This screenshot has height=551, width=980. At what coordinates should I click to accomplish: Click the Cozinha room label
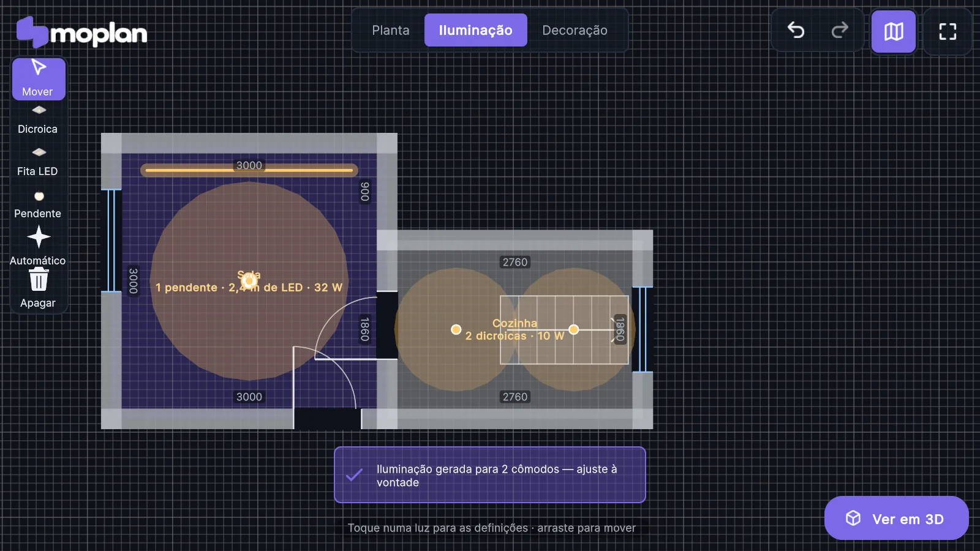tap(514, 323)
